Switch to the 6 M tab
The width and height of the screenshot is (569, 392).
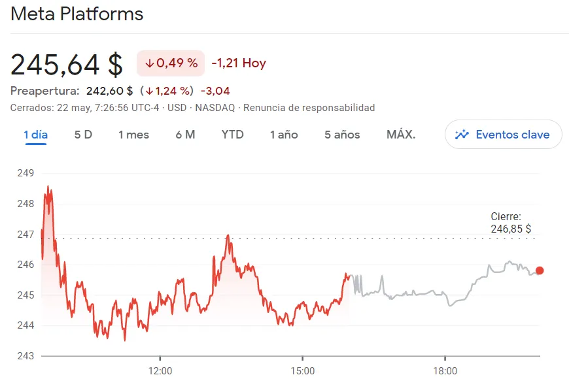(185, 135)
